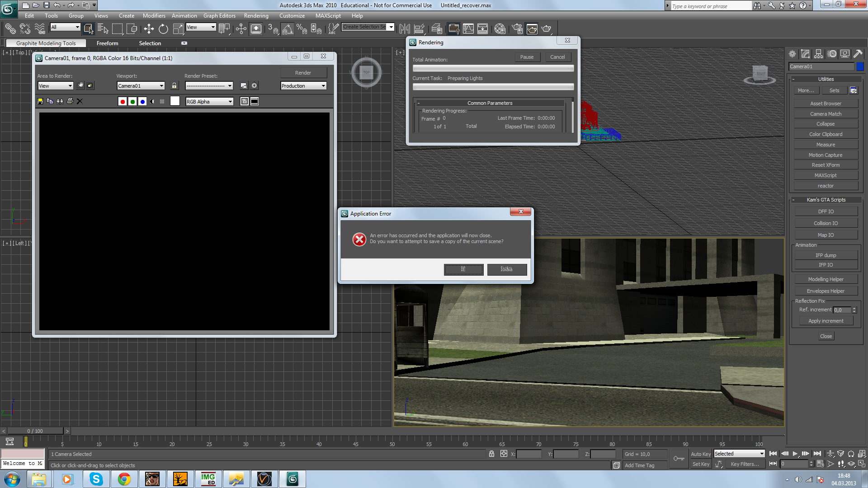
Task: Click the white background color swatch
Action: [175, 101]
